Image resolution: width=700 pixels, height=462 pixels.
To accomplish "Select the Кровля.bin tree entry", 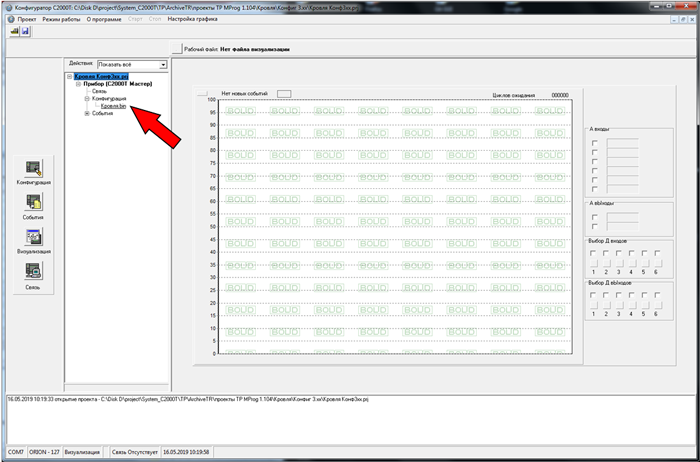I will pyautogui.click(x=113, y=106).
